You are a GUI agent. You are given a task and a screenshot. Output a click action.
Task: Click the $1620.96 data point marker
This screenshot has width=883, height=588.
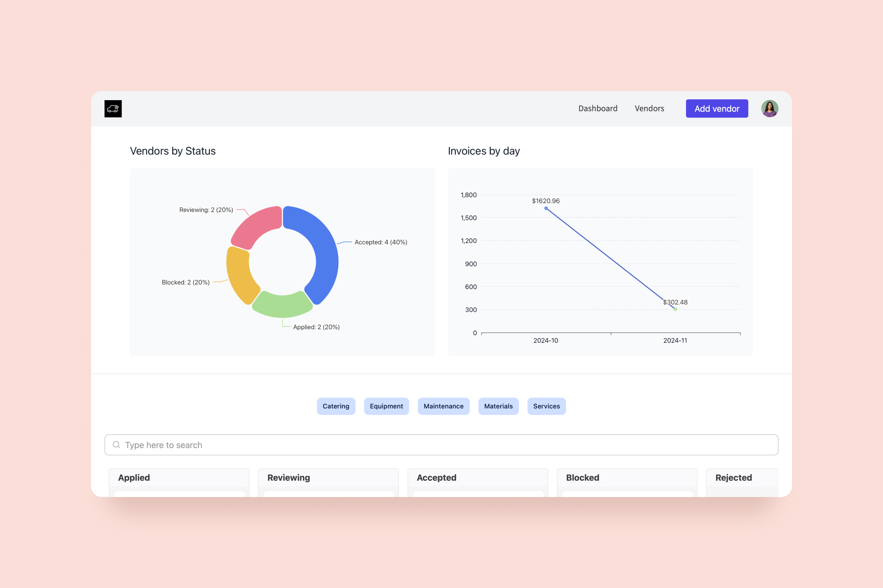[546, 208]
